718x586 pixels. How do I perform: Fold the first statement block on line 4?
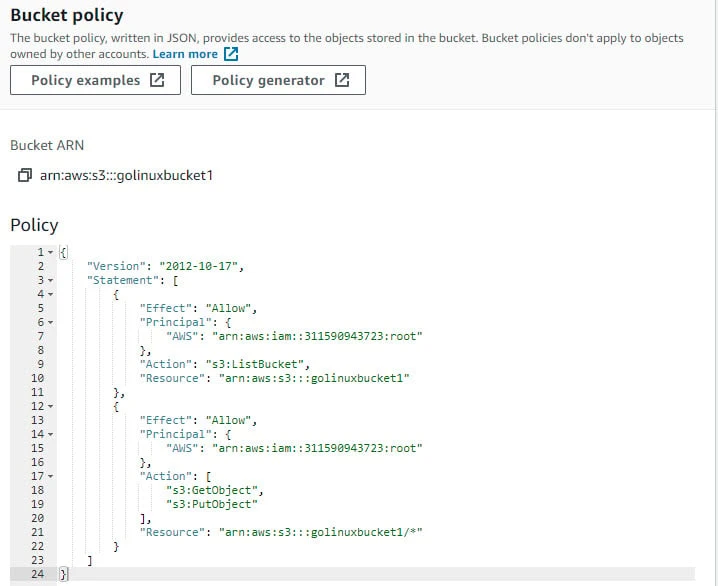(51, 294)
